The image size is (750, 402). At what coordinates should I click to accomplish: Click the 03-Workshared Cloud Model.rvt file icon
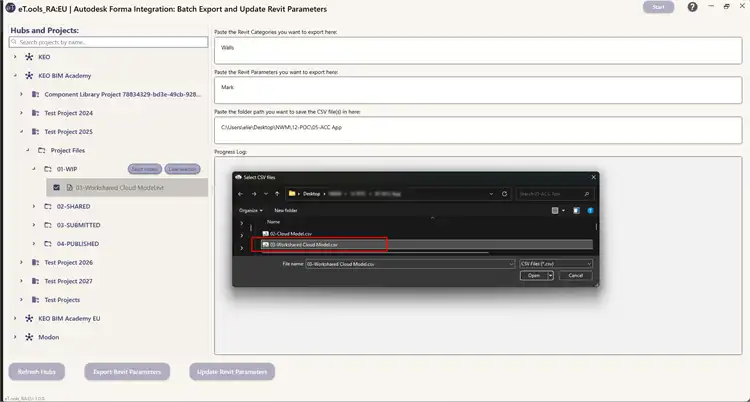pos(69,188)
